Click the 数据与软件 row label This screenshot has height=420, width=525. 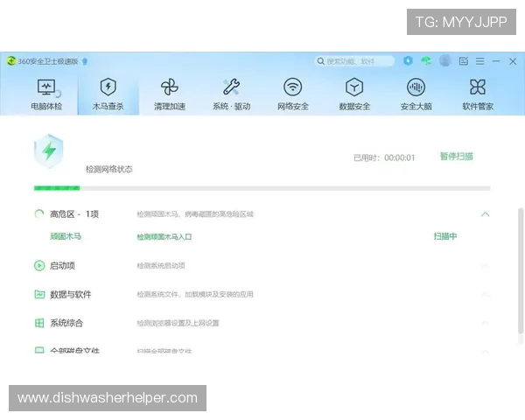point(70,294)
